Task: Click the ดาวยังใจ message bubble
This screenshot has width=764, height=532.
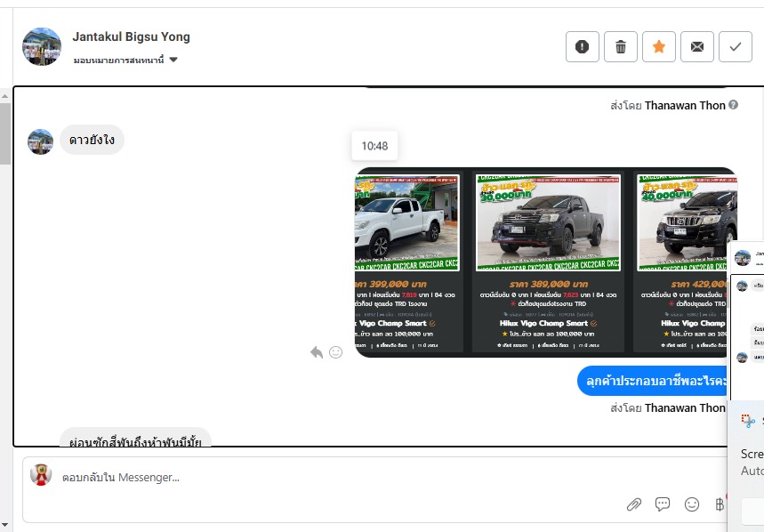Action: (x=92, y=140)
